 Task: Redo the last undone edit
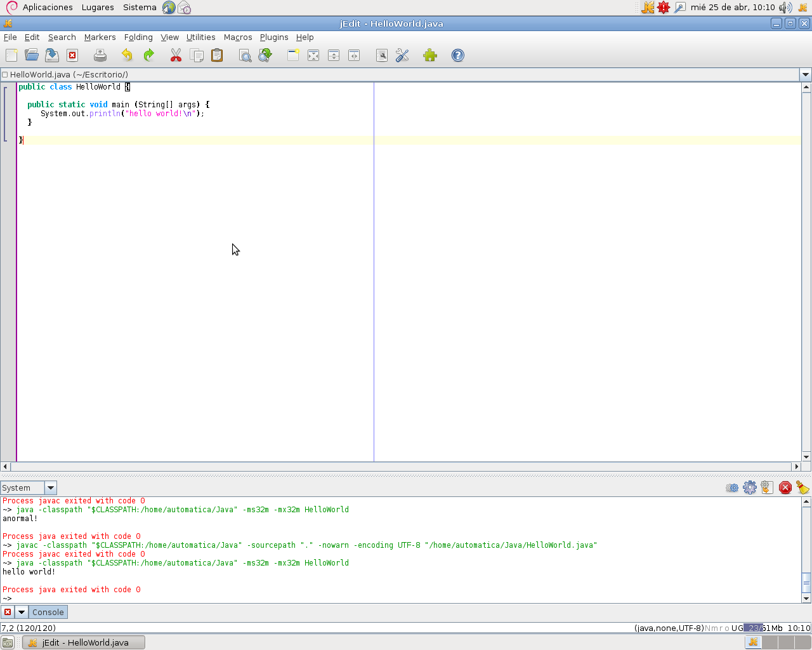[148, 55]
